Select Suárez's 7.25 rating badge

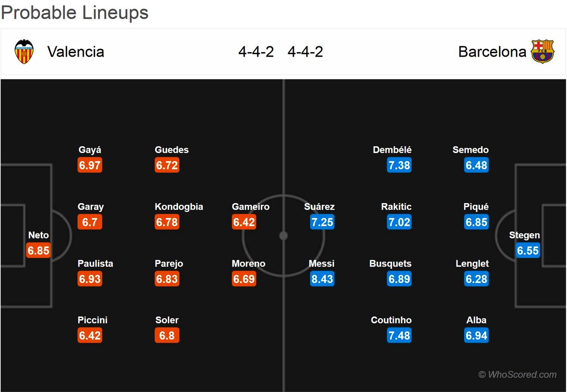click(322, 222)
